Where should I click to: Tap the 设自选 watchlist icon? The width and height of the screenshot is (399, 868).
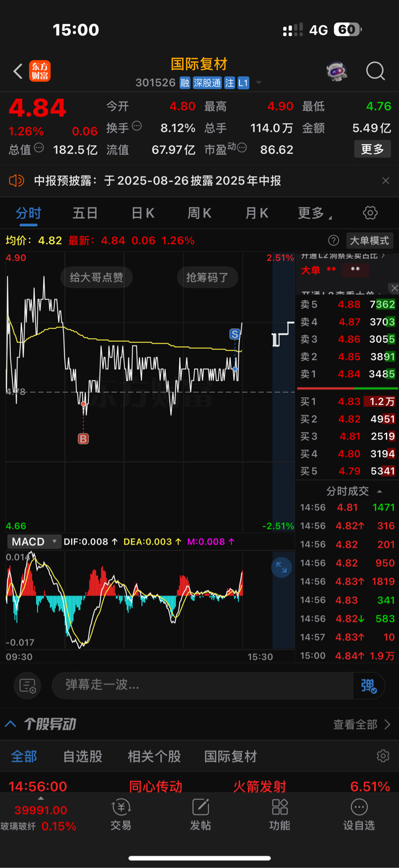(x=359, y=814)
